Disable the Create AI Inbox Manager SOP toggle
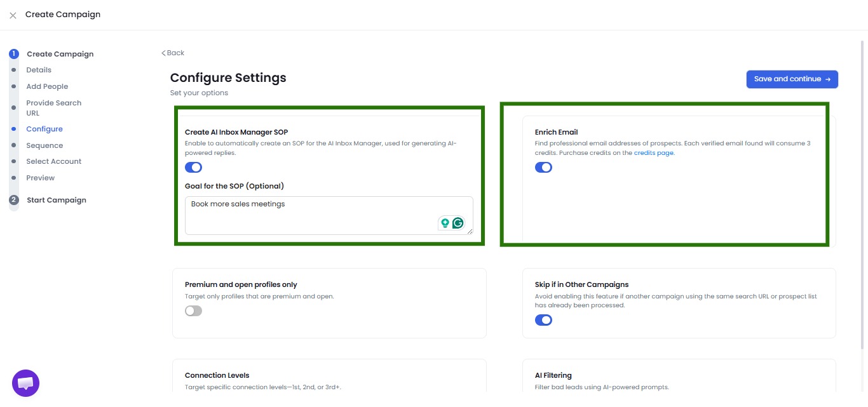This screenshot has width=868, height=407. click(x=193, y=167)
